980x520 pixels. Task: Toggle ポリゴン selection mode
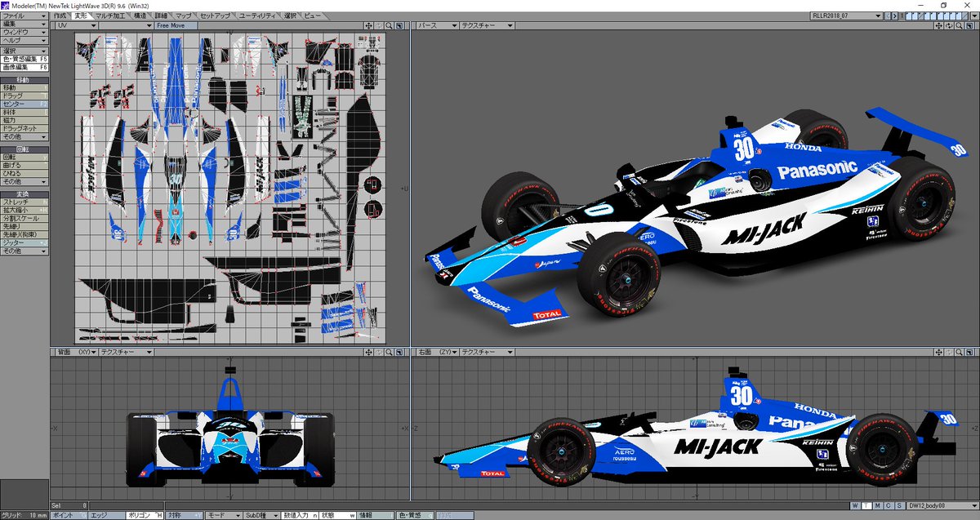(x=145, y=515)
